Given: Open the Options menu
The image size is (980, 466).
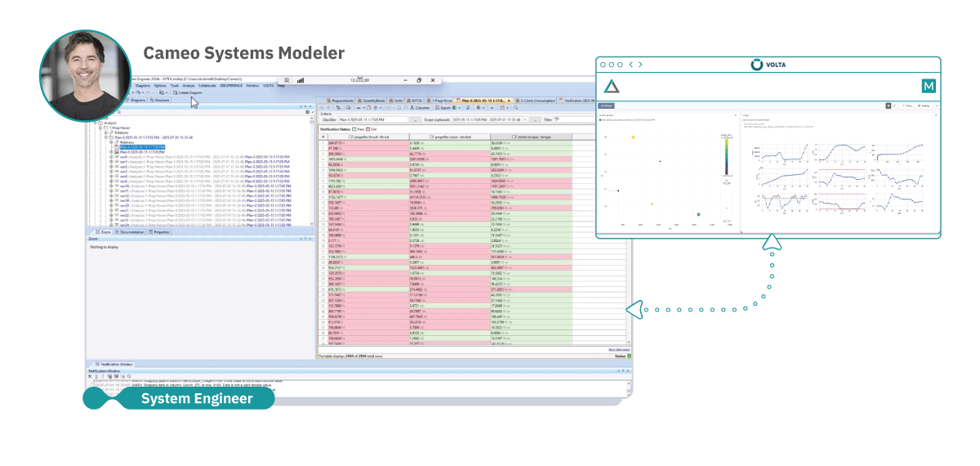Looking at the screenshot, I should [160, 85].
